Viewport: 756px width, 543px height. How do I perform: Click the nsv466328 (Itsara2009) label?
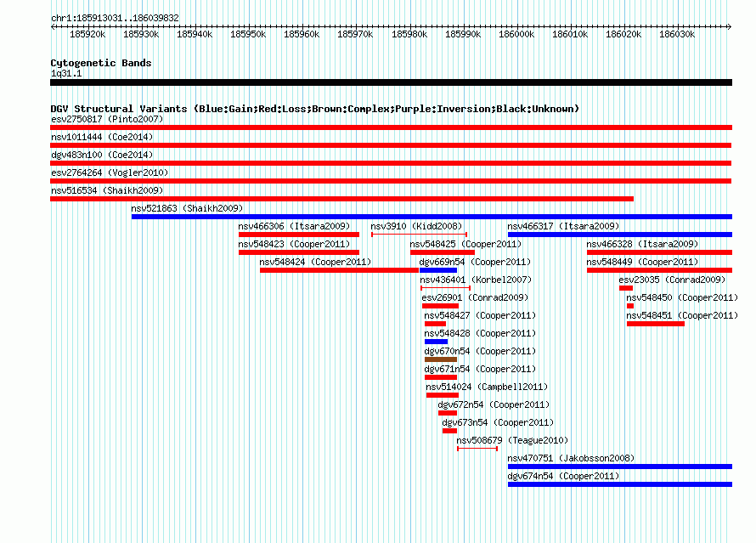coord(642,244)
